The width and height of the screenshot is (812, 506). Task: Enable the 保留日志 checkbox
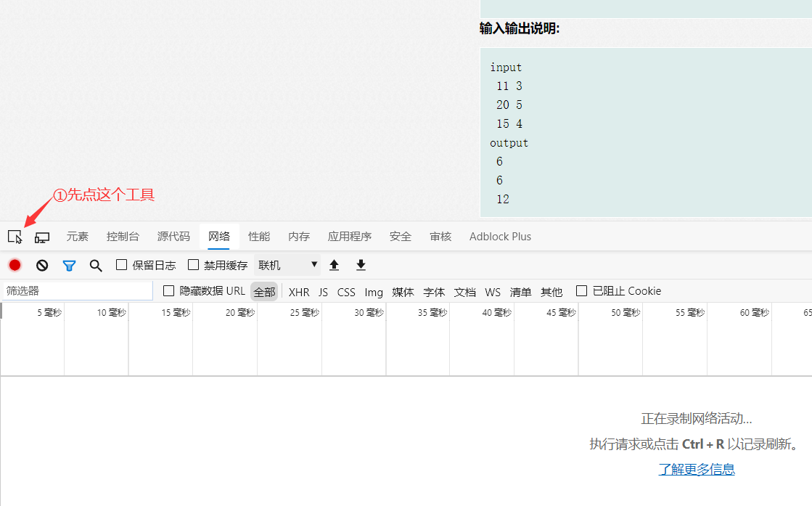[x=120, y=264]
